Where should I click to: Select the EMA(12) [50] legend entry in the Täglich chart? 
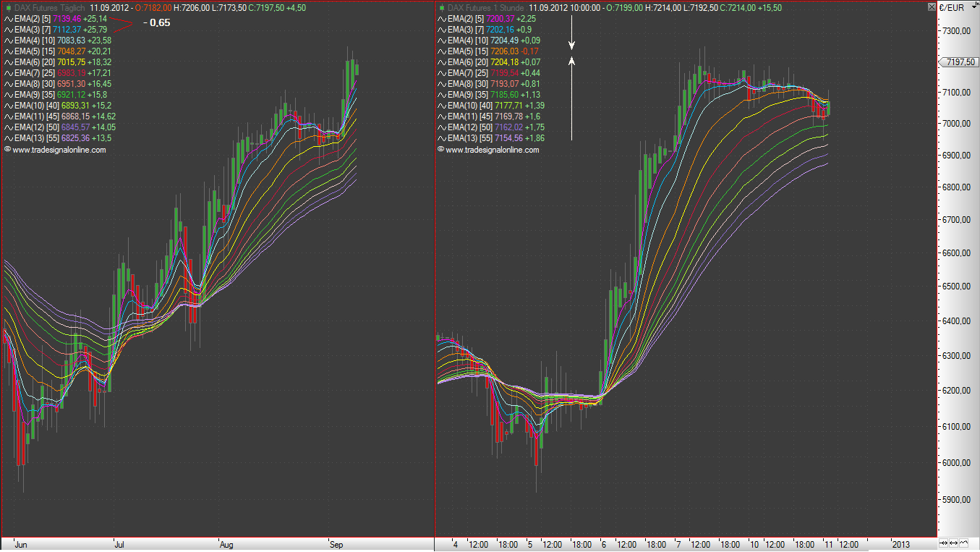(x=59, y=127)
